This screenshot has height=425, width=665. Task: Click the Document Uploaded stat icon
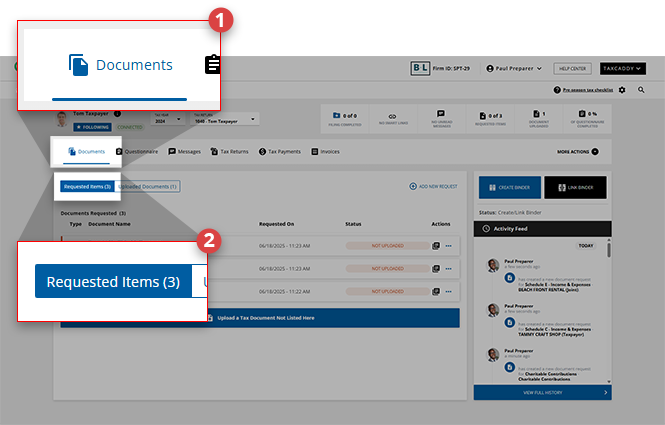[536, 114]
